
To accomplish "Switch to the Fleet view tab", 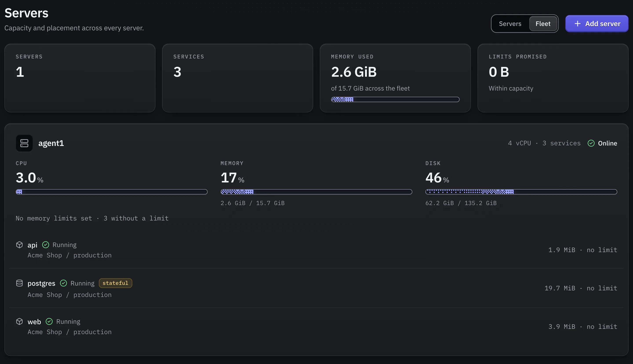I will pos(543,24).
